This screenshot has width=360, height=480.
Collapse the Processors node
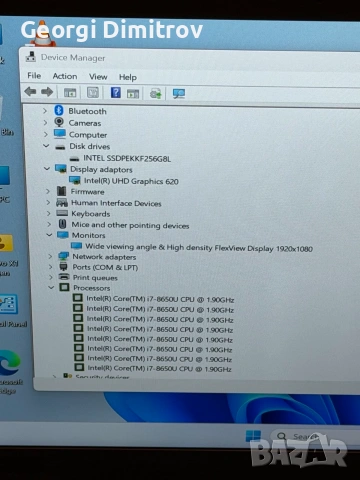tap(51, 287)
